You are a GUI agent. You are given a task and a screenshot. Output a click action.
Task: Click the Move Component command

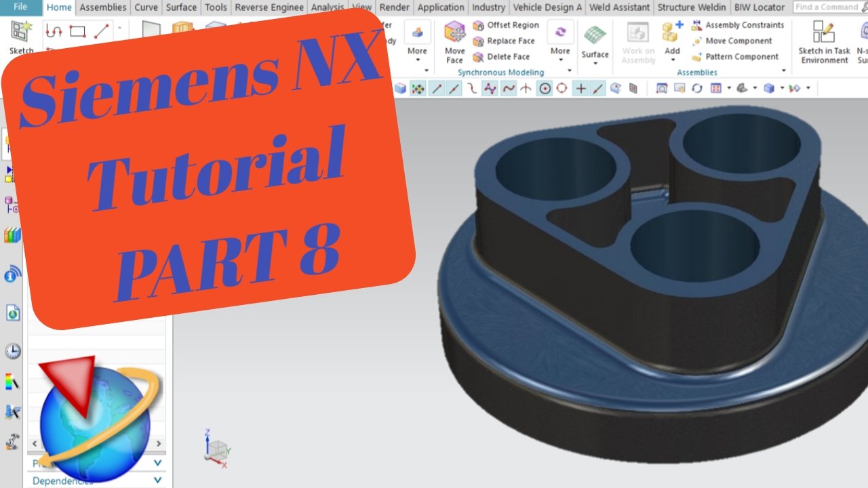click(x=732, y=41)
